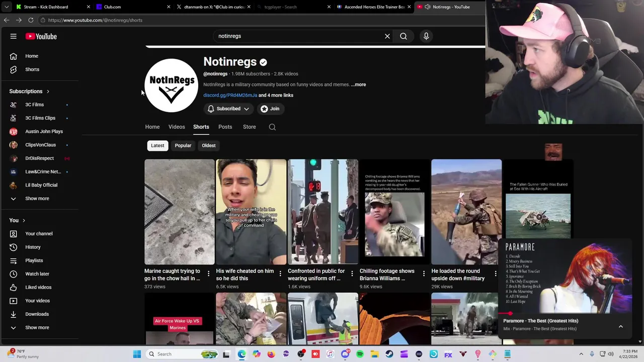The width and height of the screenshot is (644, 362).
Task: Open Liked videos in the sidebar
Action: click(x=39, y=287)
